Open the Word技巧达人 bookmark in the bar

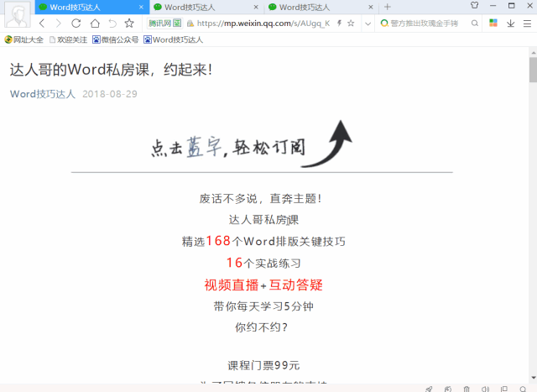pos(174,39)
